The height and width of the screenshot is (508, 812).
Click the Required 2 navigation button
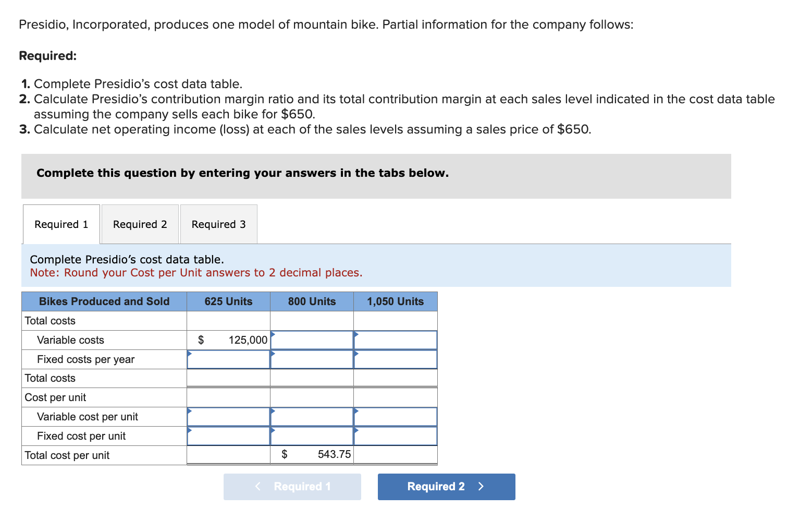[446, 486]
